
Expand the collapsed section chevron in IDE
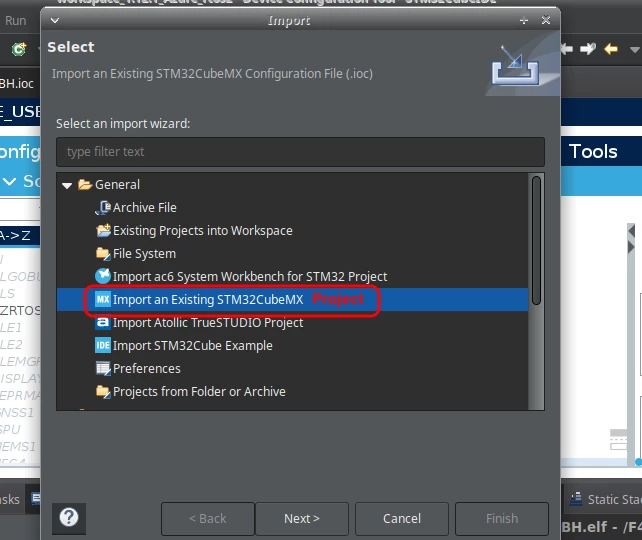(9, 181)
